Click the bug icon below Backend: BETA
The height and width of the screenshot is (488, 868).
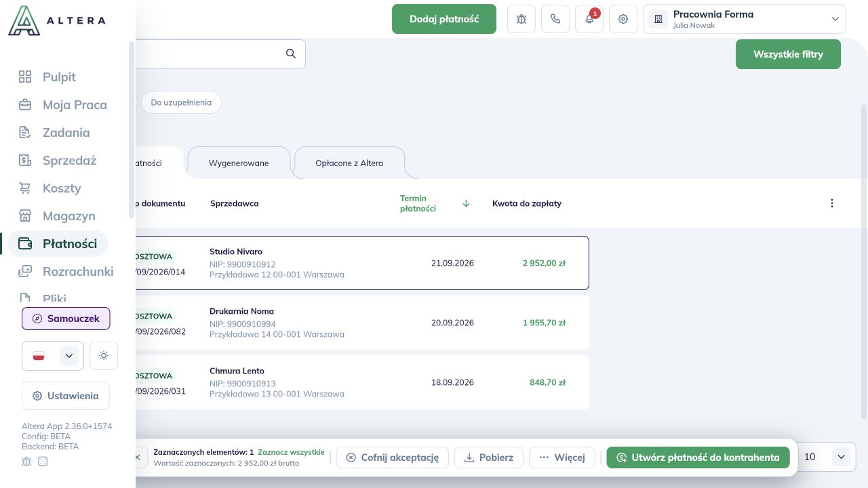pos(26,462)
